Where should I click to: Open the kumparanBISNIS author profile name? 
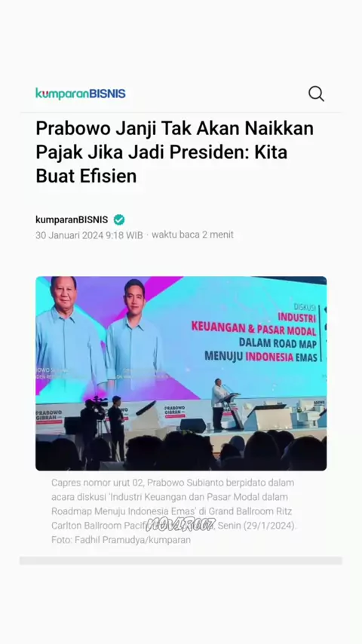pyautogui.click(x=72, y=219)
